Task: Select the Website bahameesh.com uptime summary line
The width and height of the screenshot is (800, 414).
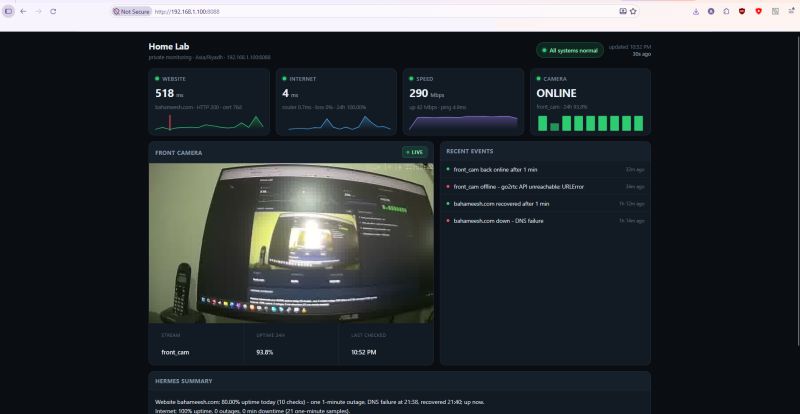Action: [319, 402]
